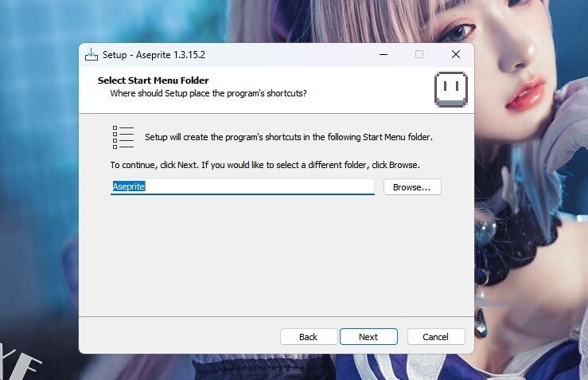
Task: Go Back to the previous setup step
Action: tap(308, 337)
